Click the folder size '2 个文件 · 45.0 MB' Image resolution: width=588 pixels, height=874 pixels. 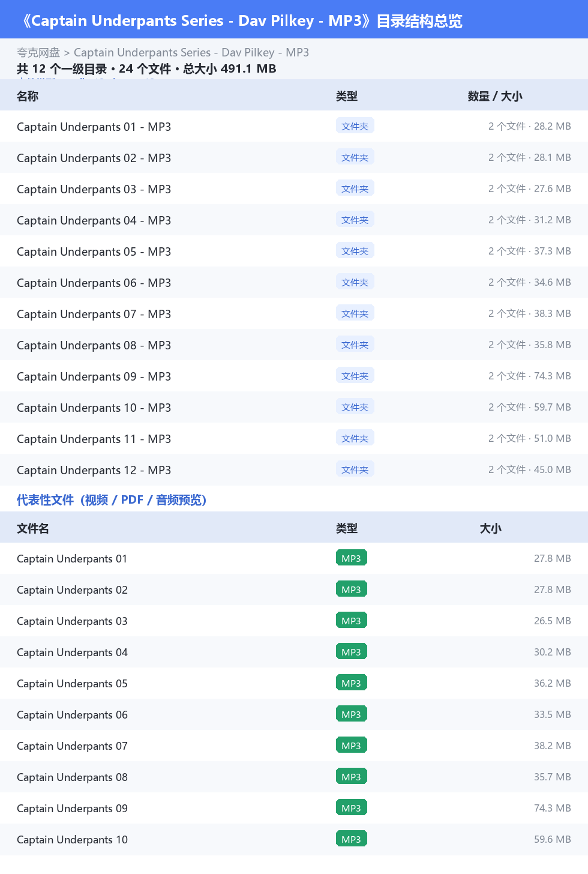click(x=530, y=469)
